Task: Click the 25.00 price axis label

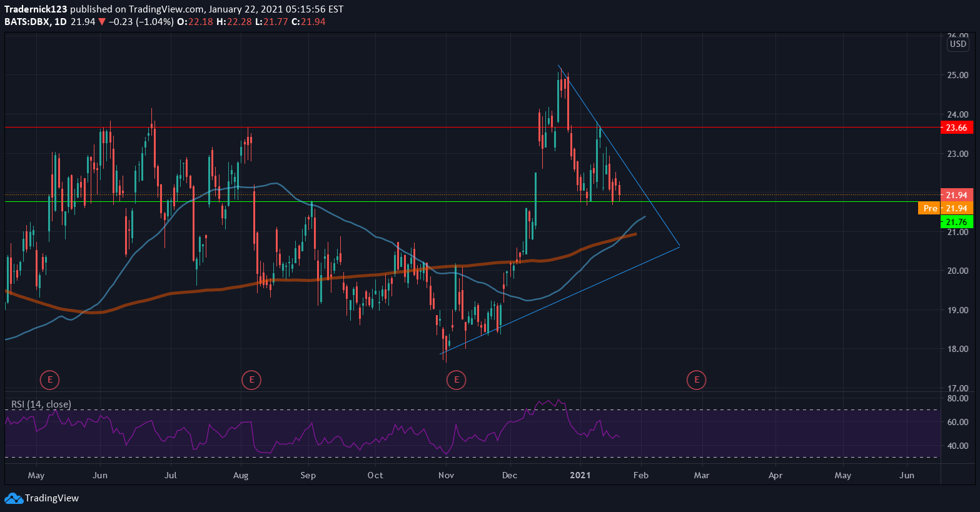Action: (x=957, y=75)
